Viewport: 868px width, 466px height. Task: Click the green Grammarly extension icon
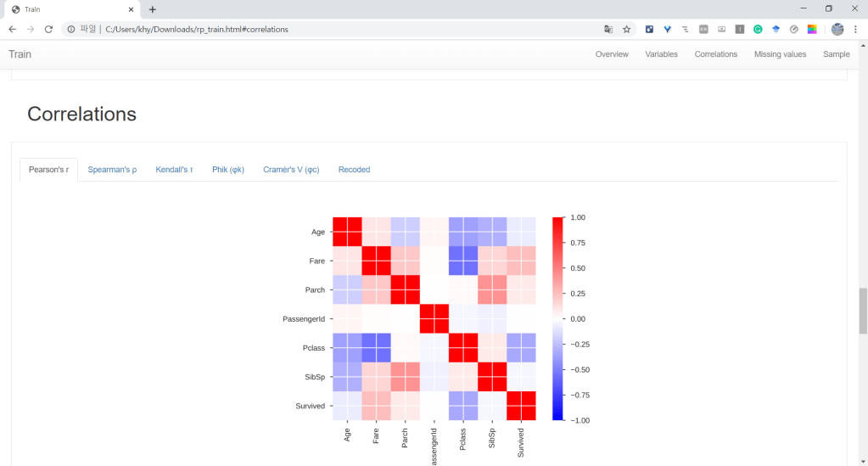tap(758, 29)
